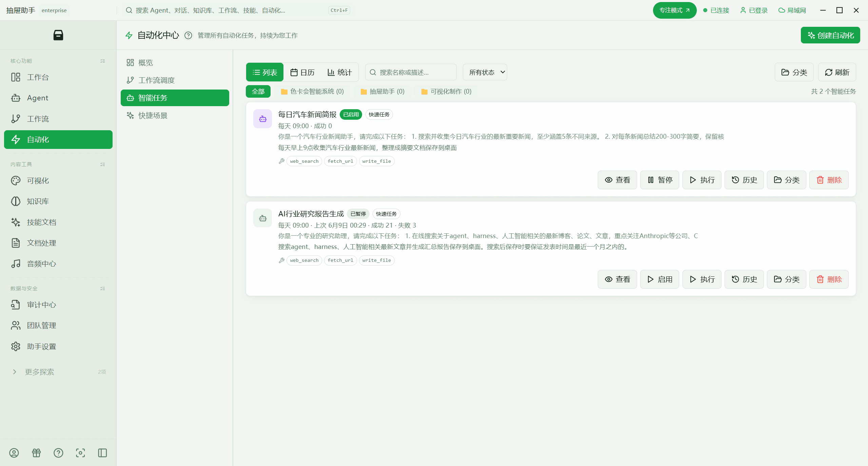Click the screenshot focus icon at sidebar bottom
Image resolution: width=868 pixels, height=466 pixels.
[80, 453]
